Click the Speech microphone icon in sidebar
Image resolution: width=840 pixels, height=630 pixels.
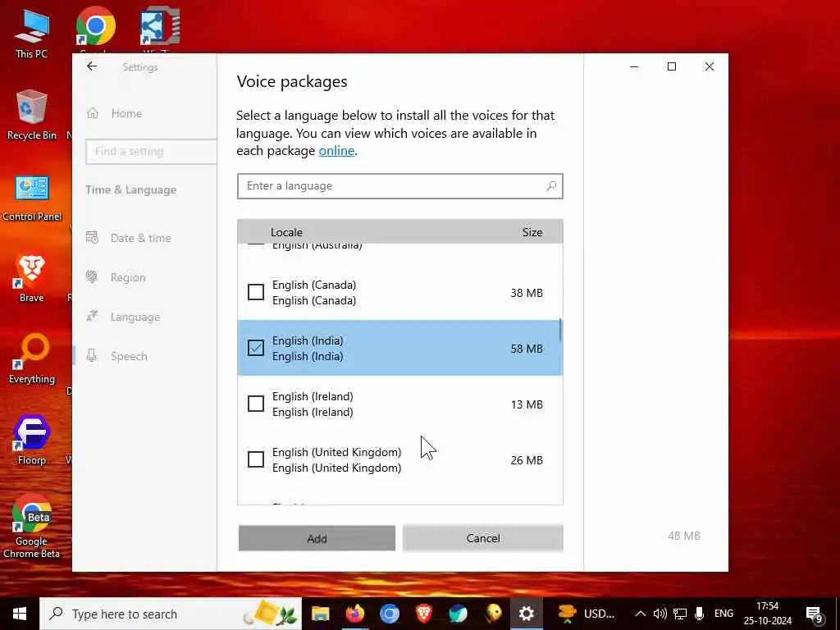[x=92, y=355]
